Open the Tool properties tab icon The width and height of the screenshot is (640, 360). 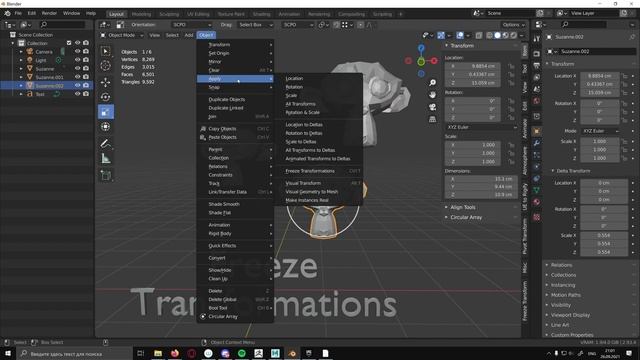[537, 39]
